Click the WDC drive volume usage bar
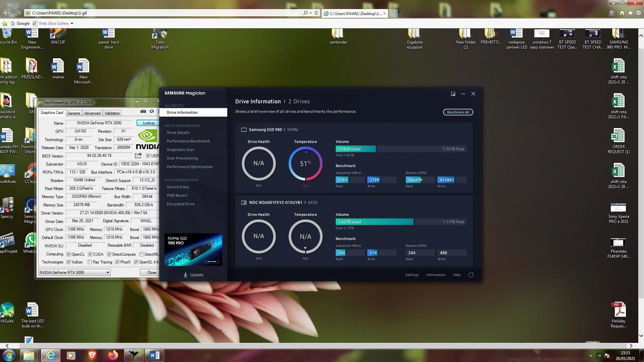The width and height of the screenshot is (644, 362). tap(401, 222)
